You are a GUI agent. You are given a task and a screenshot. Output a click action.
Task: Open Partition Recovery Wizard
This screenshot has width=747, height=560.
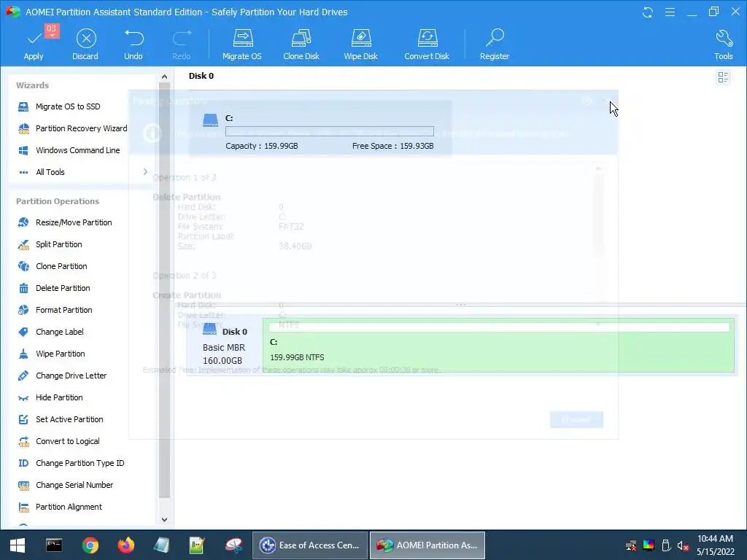tap(72, 128)
